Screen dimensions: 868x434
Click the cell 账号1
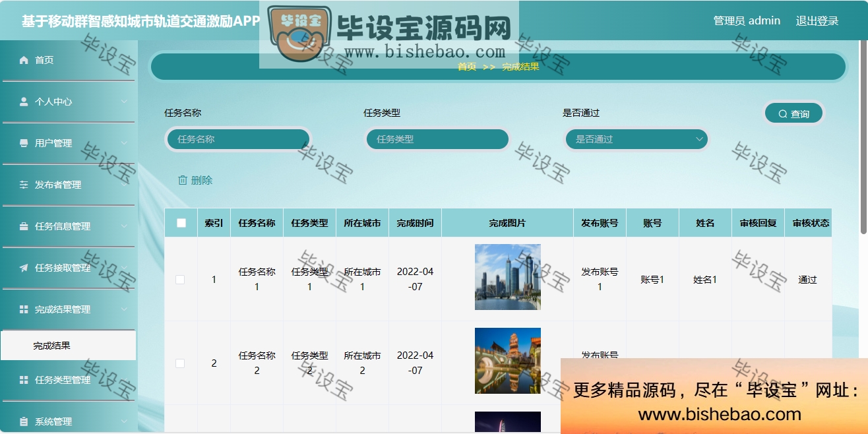pyautogui.click(x=652, y=280)
